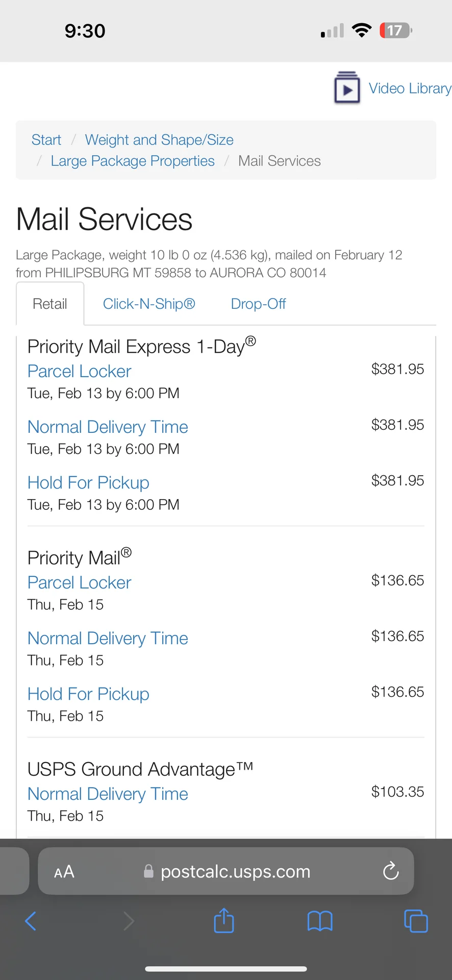This screenshot has height=980, width=452.
Task: Select the Retail tab
Action: (50, 304)
